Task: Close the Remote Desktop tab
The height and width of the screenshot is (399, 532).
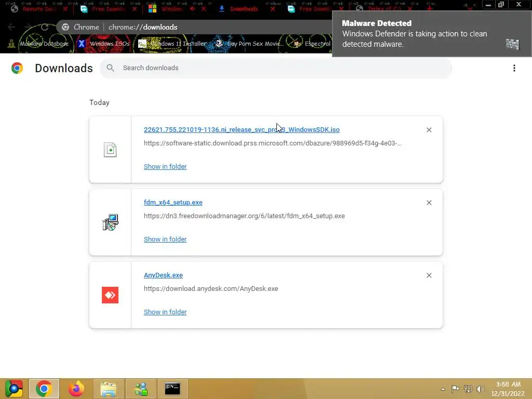Action: click(65, 9)
